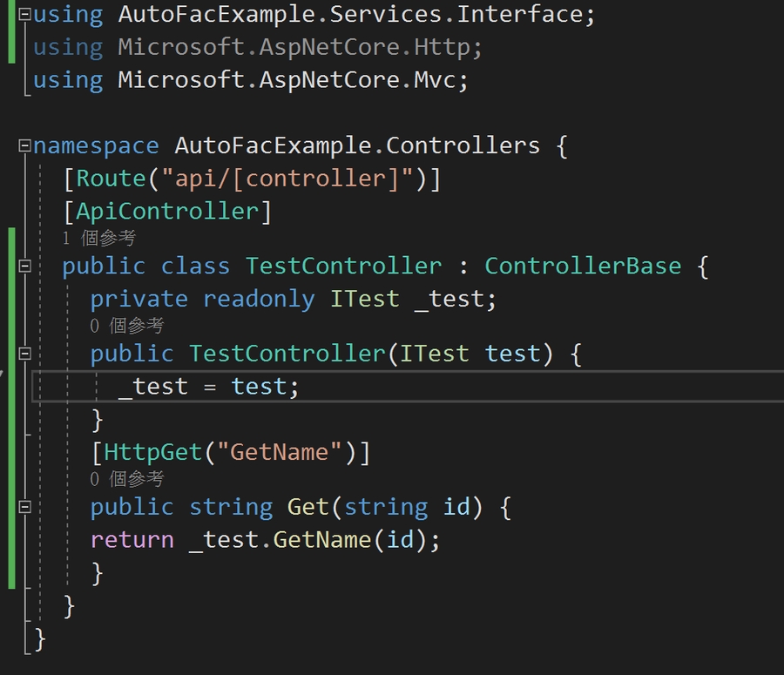Click the "GetName" string literal
The height and width of the screenshot is (675, 784).
[x=287, y=452]
